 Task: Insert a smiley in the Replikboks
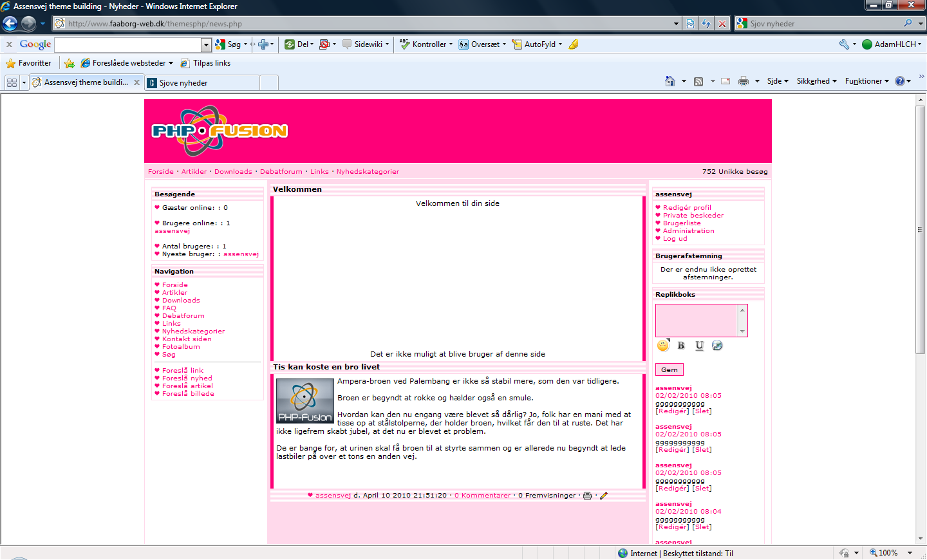(x=663, y=346)
